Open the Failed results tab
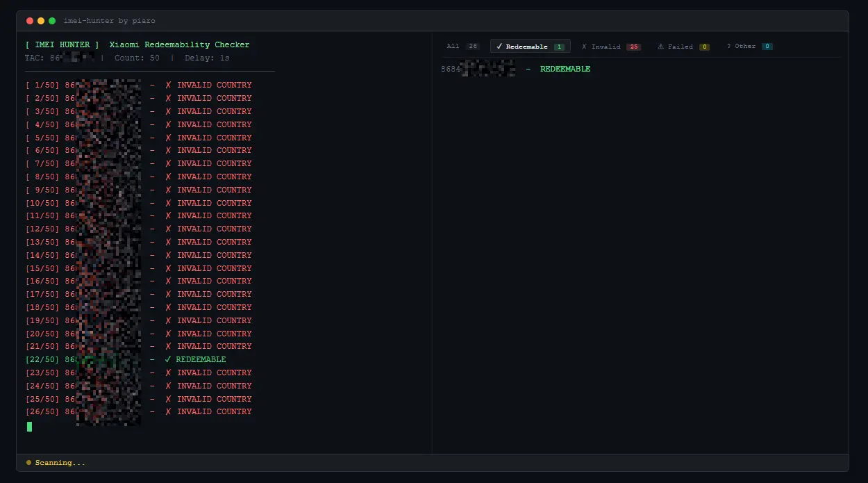This screenshot has width=868, height=483. tap(683, 47)
